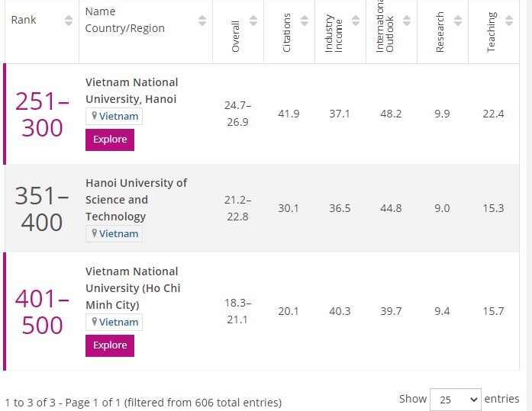Click location pin under Ho Chi Minh City university

coord(95,323)
